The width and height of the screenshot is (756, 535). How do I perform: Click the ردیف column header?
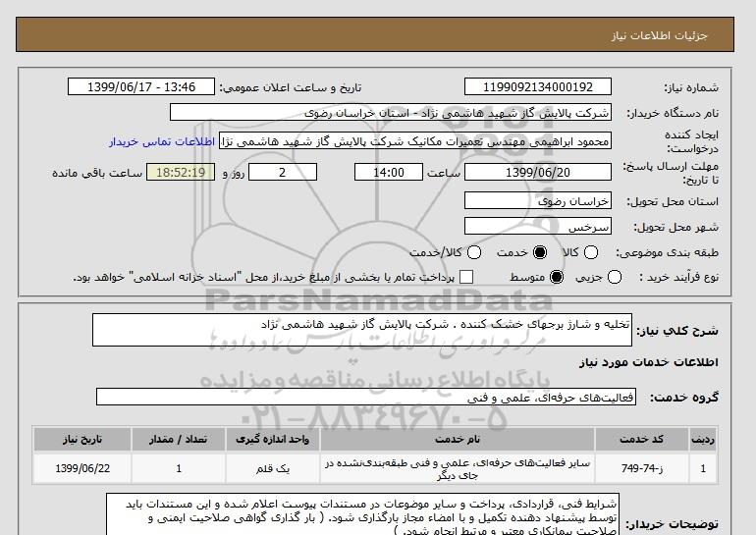pos(703,439)
